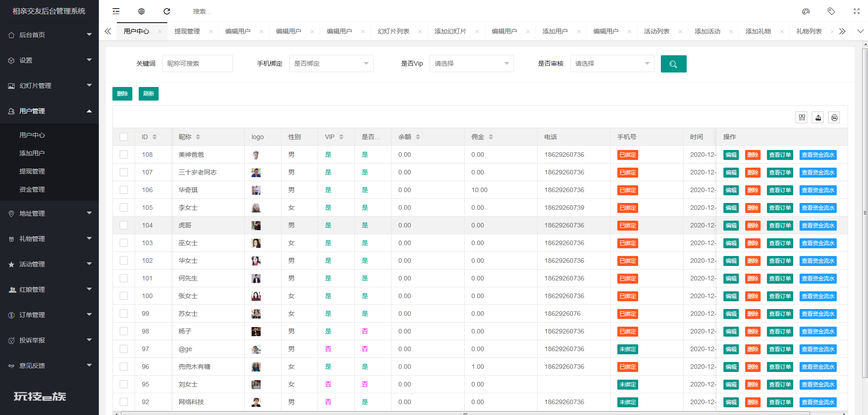
Task: Check the row checkbox for ID 101
Action: (x=124, y=278)
